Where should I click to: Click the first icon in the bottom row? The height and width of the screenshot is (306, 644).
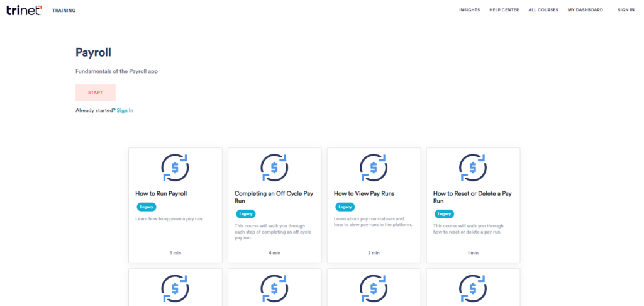[175, 289]
